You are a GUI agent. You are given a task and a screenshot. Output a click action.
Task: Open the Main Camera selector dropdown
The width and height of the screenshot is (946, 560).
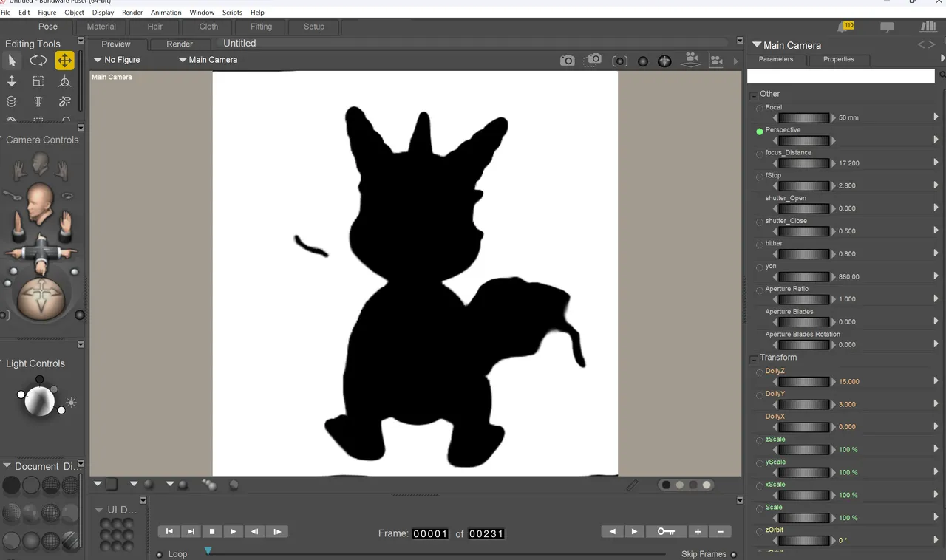(x=208, y=60)
